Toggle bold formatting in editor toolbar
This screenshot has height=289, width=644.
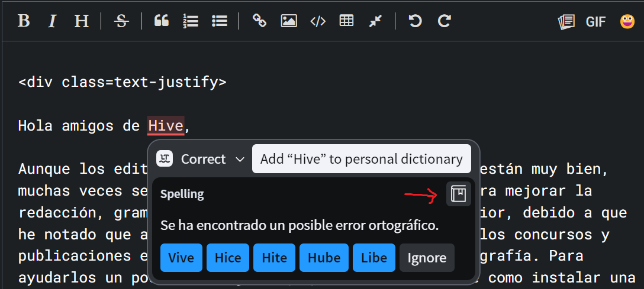(x=24, y=21)
